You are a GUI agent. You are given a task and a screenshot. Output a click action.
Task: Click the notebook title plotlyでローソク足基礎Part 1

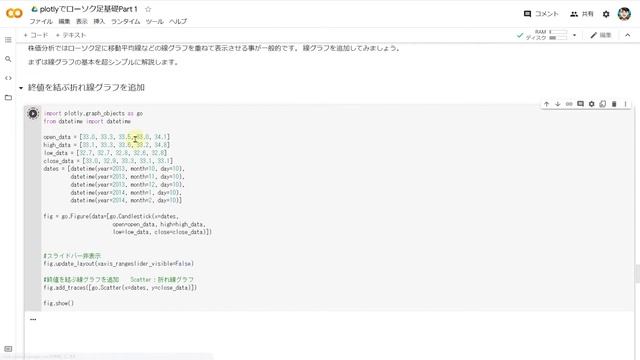coord(89,9)
